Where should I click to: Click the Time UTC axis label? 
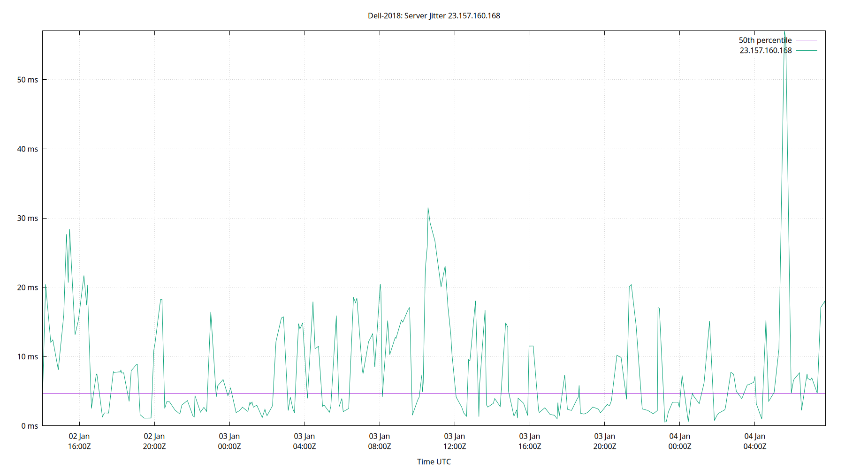(434, 461)
